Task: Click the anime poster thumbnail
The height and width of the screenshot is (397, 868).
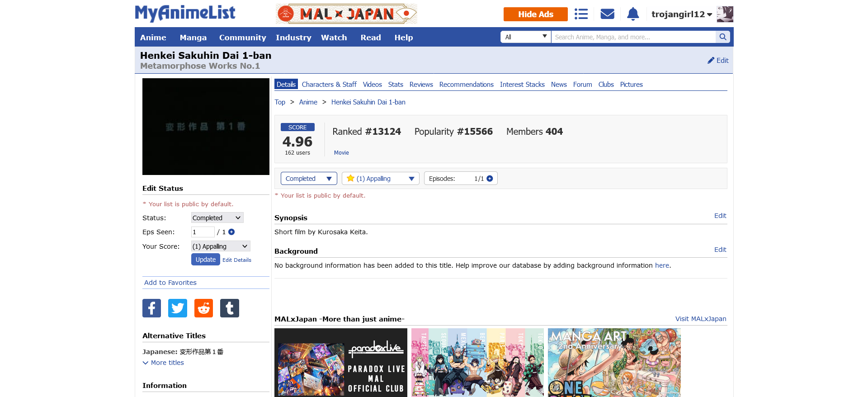Action: pos(206,127)
